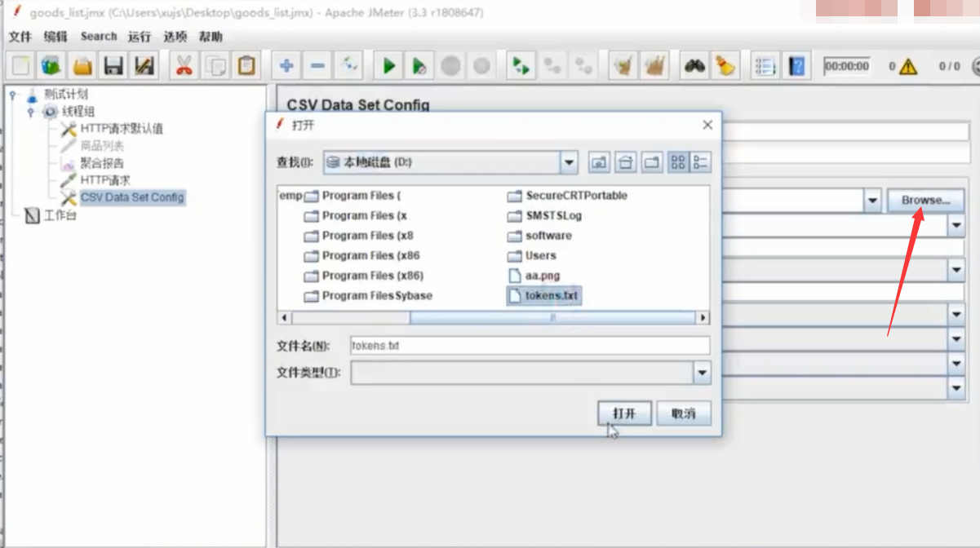Click left arrow of file list scrollbar

click(285, 317)
